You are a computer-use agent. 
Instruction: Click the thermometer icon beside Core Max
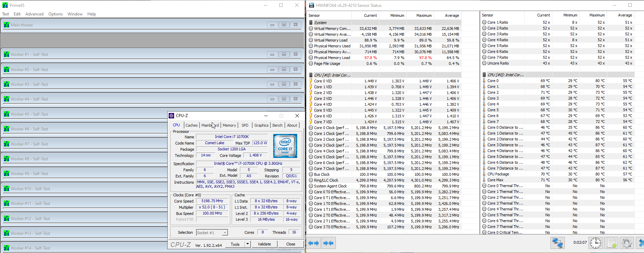click(484, 180)
